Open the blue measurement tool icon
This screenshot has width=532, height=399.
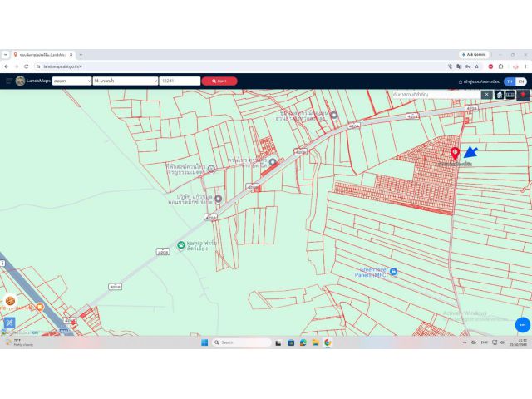pos(9,323)
